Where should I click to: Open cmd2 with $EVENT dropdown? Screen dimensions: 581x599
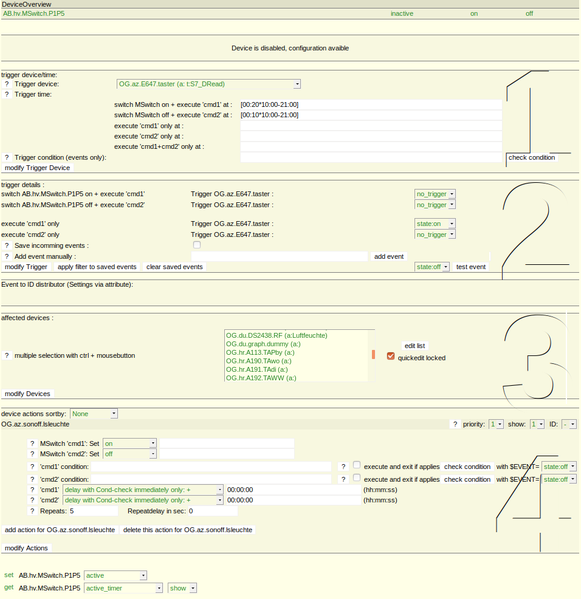point(559,479)
